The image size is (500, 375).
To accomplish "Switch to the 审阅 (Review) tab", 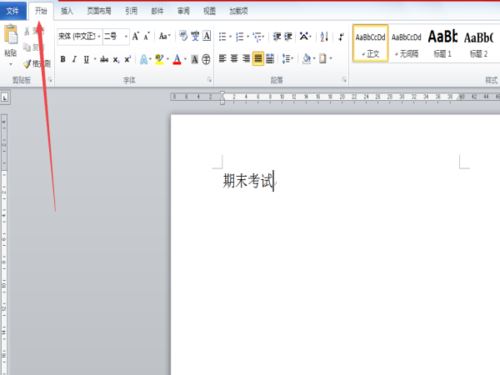I will click(183, 11).
